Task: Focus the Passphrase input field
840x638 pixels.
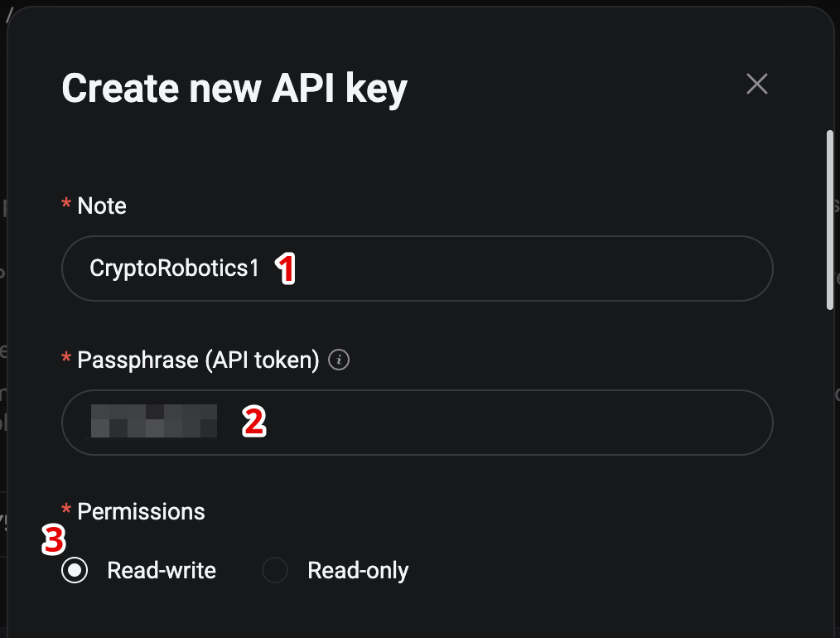Action: coord(418,423)
